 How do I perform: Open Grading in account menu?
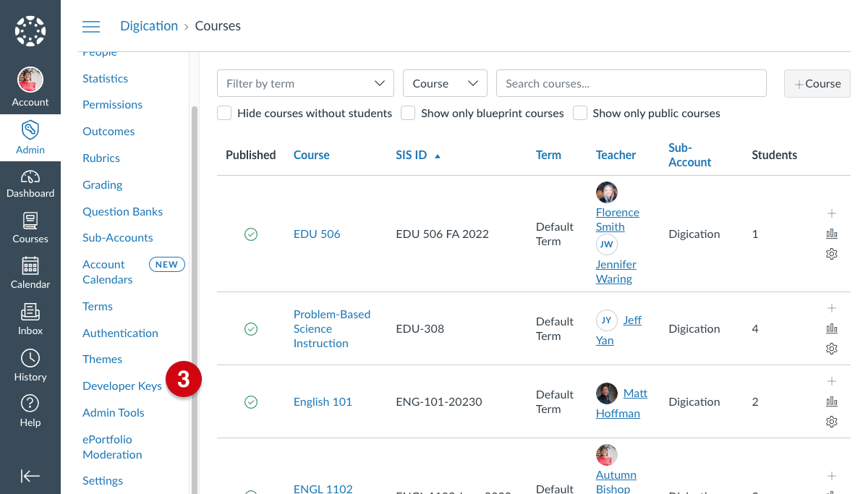[102, 185]
